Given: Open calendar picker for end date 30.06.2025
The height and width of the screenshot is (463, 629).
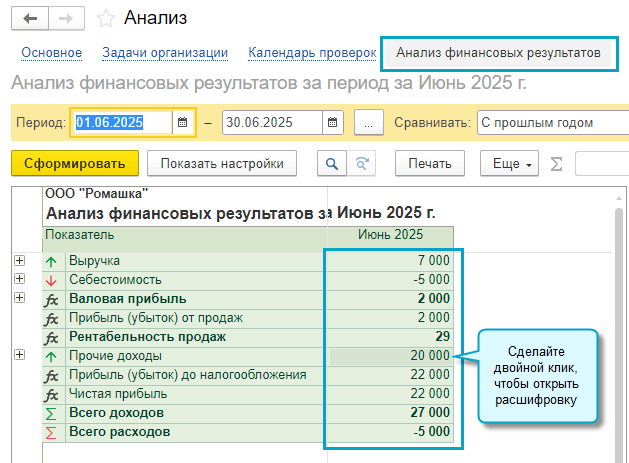Looking at the screenshot, I should pyautogui.click(x=333, y=123).
